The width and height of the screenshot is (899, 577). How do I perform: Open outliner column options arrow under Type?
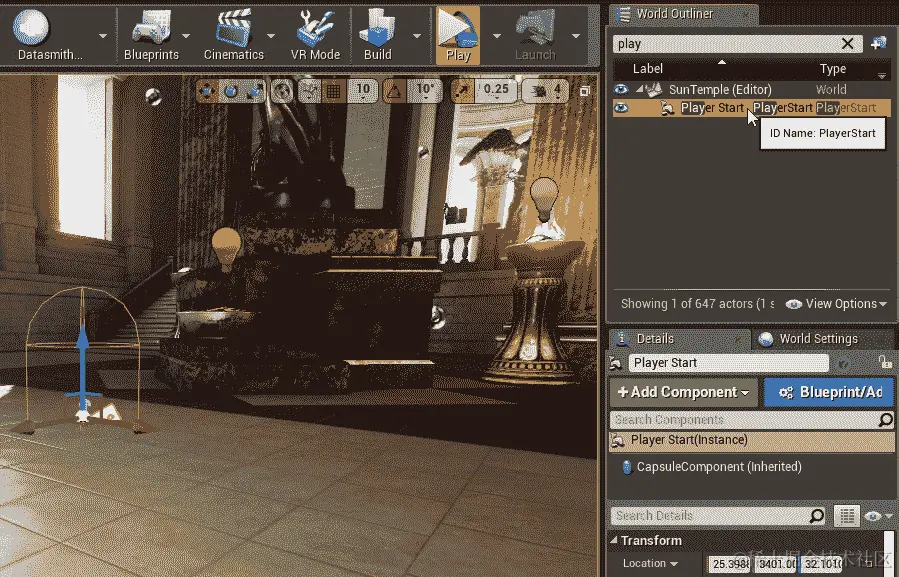[x=882, y=75]
